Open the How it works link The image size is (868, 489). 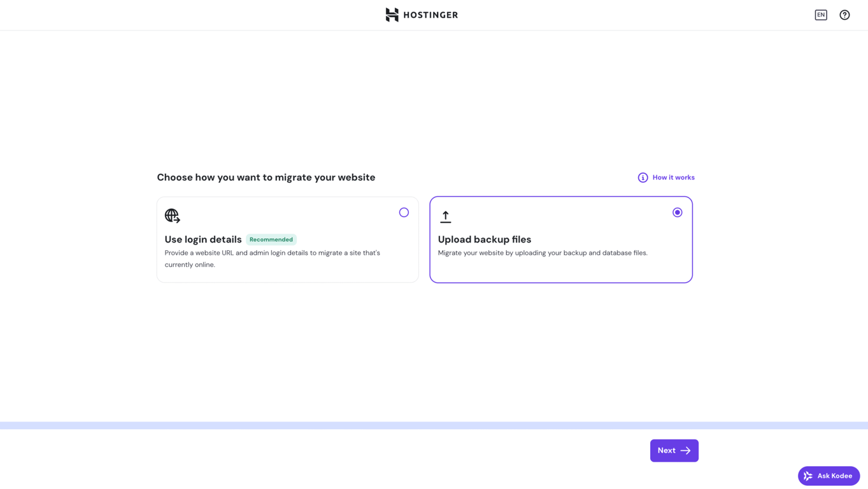(673, 177)
